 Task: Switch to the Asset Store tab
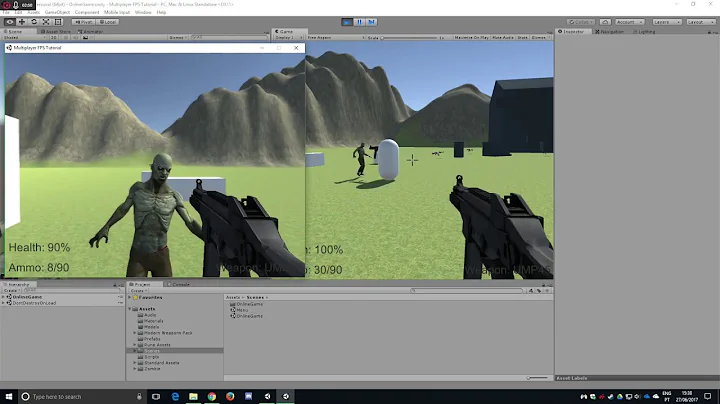click(56, 32)
